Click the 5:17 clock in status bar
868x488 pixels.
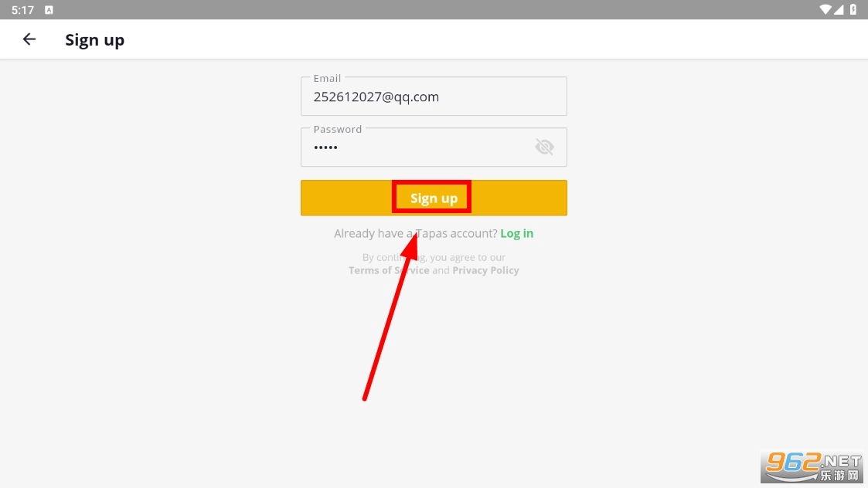tap(22, 10)
